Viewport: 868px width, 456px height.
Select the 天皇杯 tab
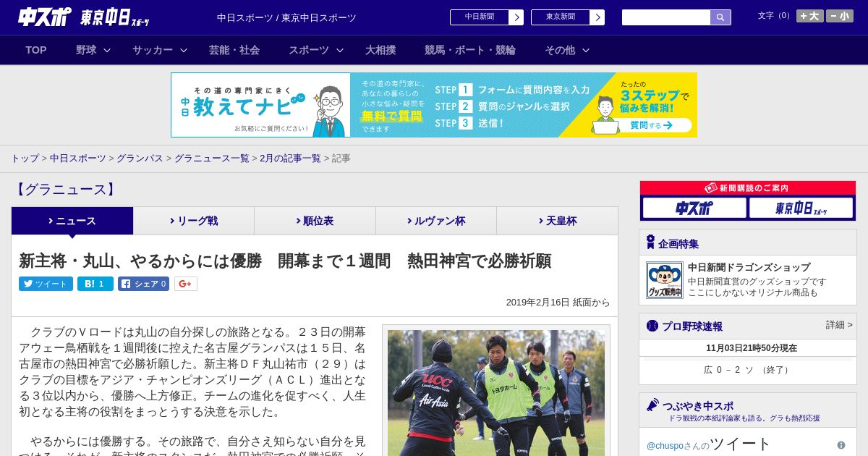(557, 221)
